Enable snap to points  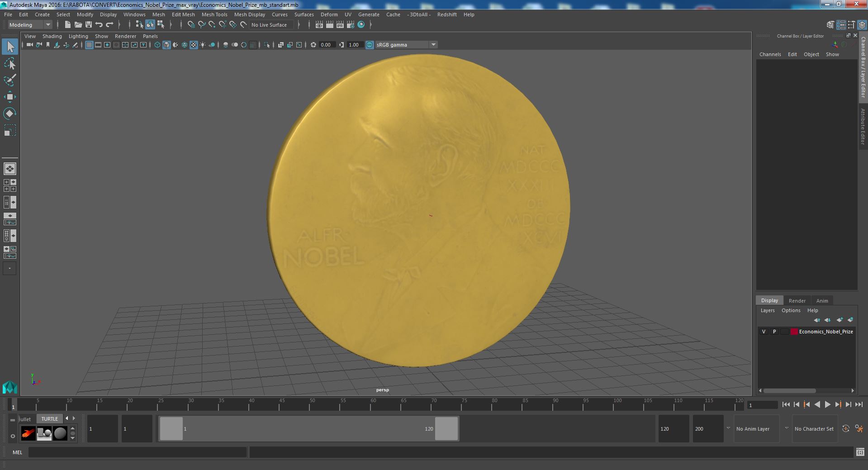tap(212, 25)
